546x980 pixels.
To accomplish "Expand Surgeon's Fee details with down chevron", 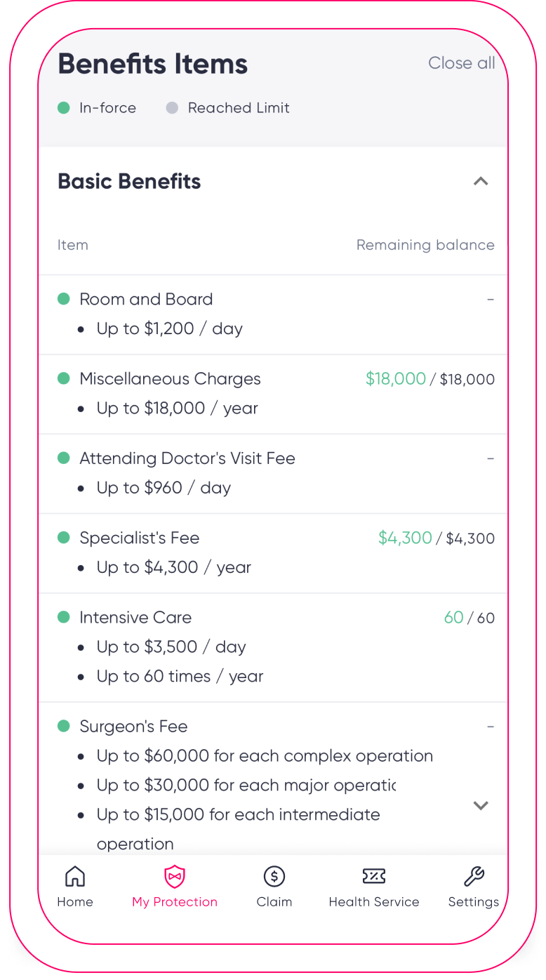I will [x=481, y=805].
